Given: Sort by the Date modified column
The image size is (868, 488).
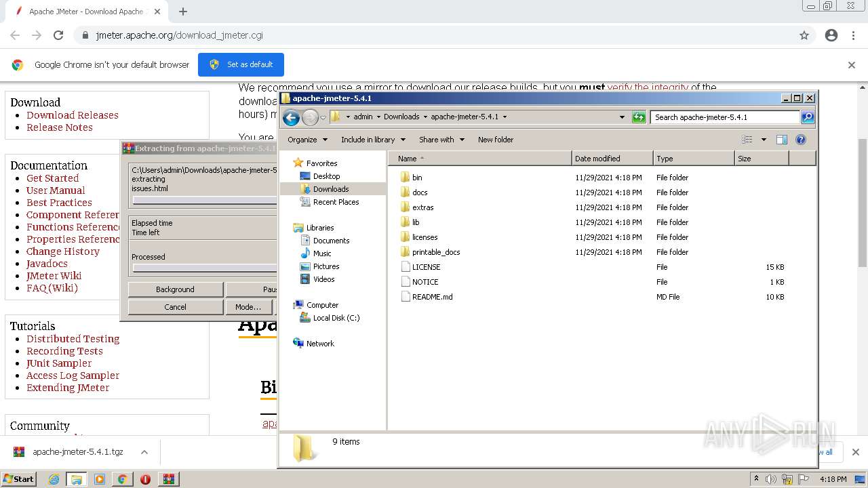Looking at the screenshot, I should click(x=612, y=159).
